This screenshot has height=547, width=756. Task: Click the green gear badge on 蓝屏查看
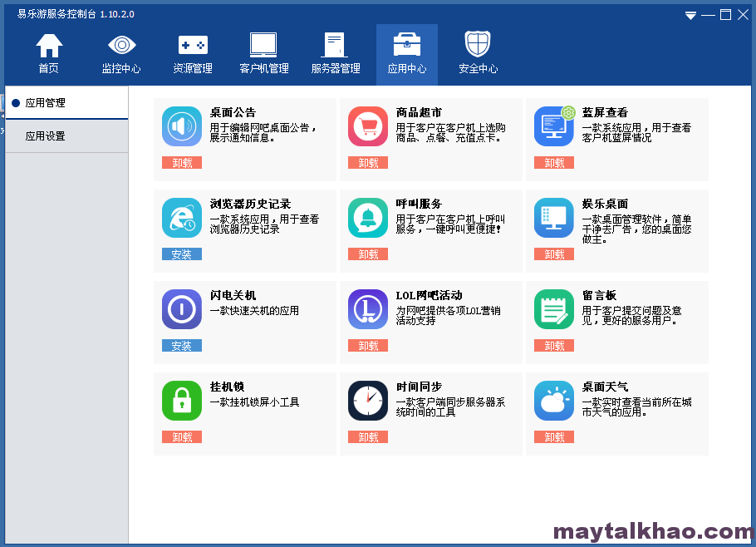pyautogui.click(x=568, y=112)
